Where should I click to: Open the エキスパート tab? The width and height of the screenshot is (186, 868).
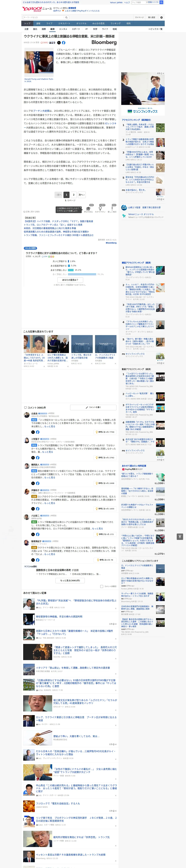click(64, 24)
